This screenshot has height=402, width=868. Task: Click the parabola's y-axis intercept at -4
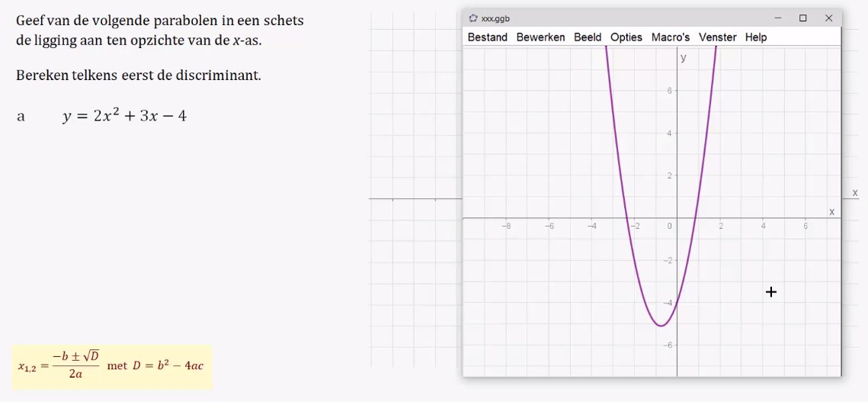tap(677, 303)
